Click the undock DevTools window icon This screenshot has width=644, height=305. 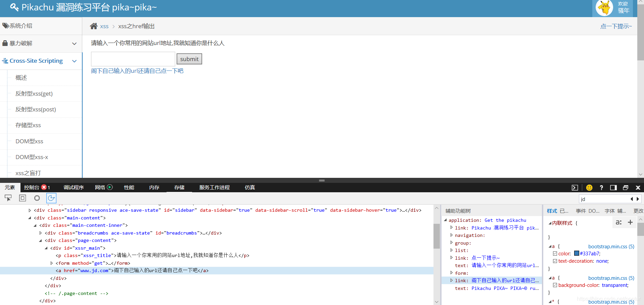(626, 188)
